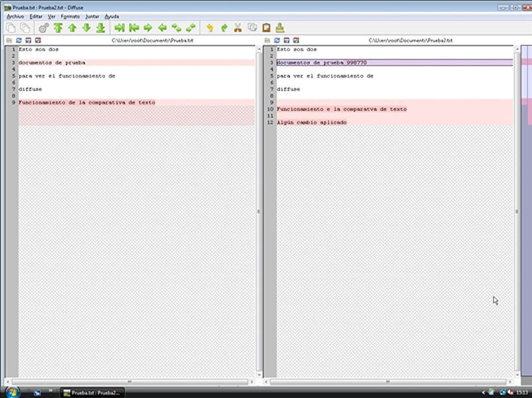
Task: Cut selection with the scissors icon
Action: point(238,28)
